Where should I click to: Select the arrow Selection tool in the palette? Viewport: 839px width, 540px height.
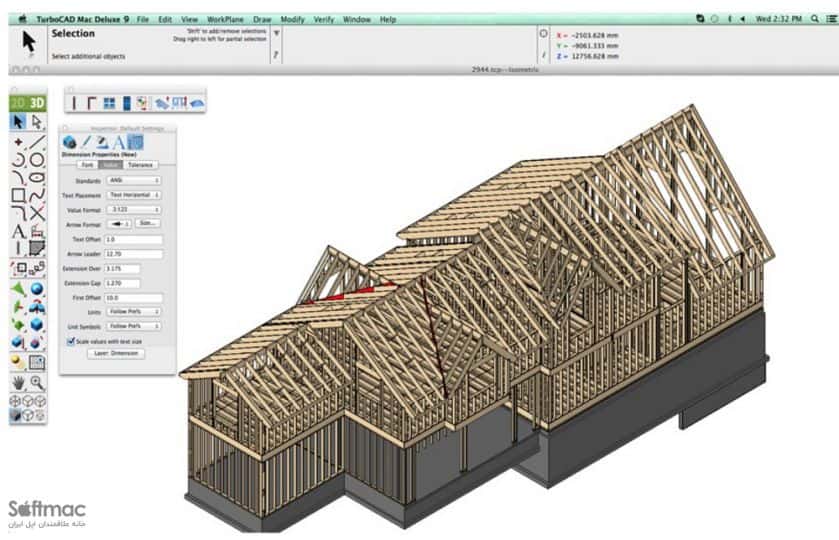(x=18, y=122)
